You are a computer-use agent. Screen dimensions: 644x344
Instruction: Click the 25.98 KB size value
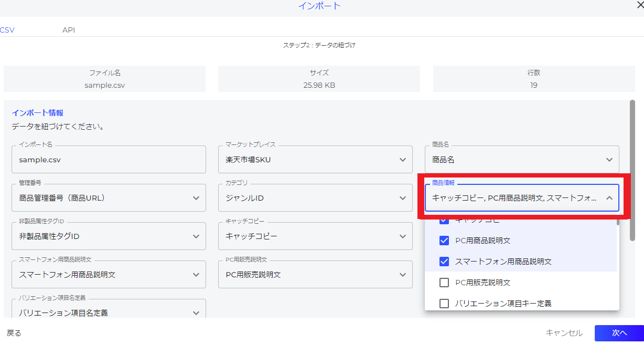pos(319,85)
